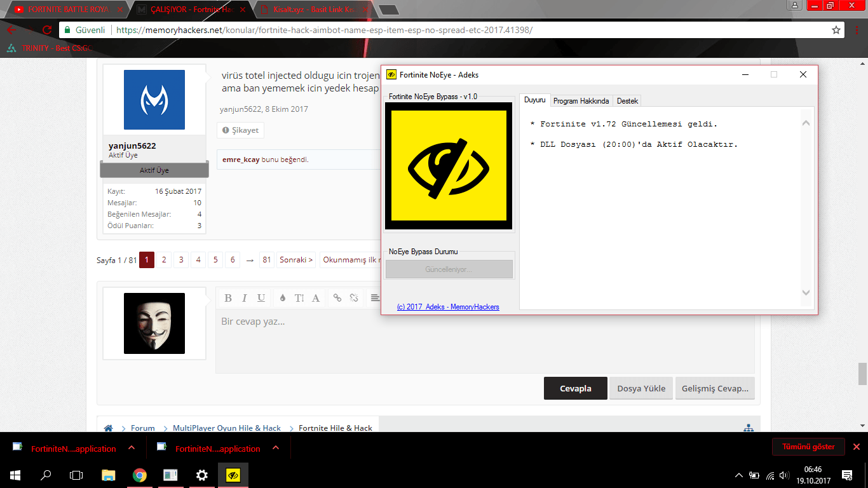Click the Dosya Yükle button
Screen dimensions: 868x488
click(641, 388)
